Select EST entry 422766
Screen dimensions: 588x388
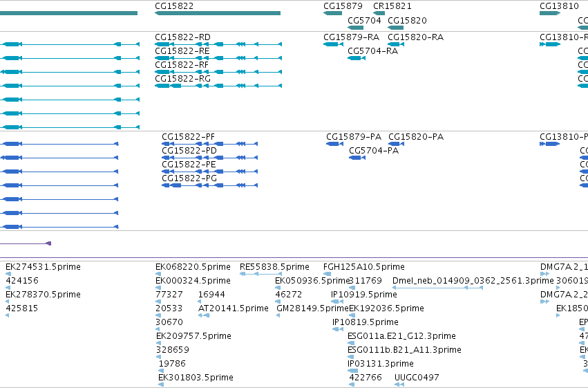point(366,378)
